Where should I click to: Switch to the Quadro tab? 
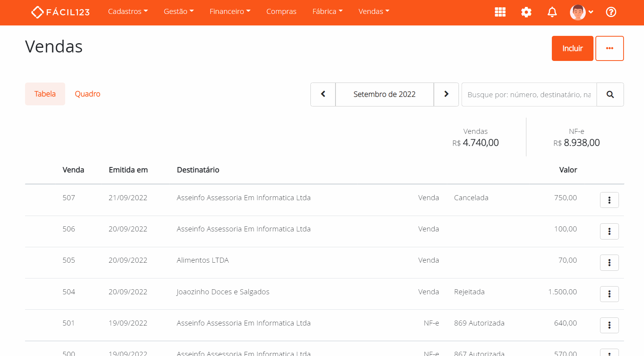pyautogui.click(x=88, y=94)
